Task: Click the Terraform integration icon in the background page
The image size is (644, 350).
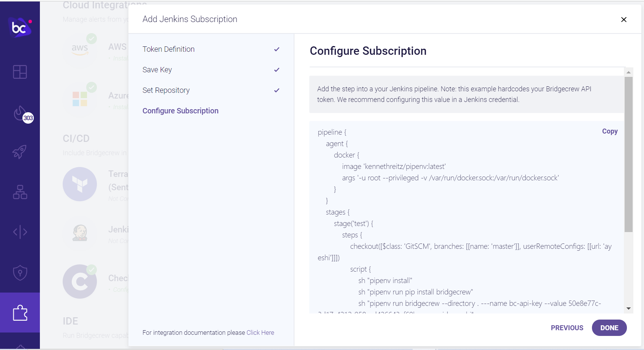Action: (x=80, y=184)
